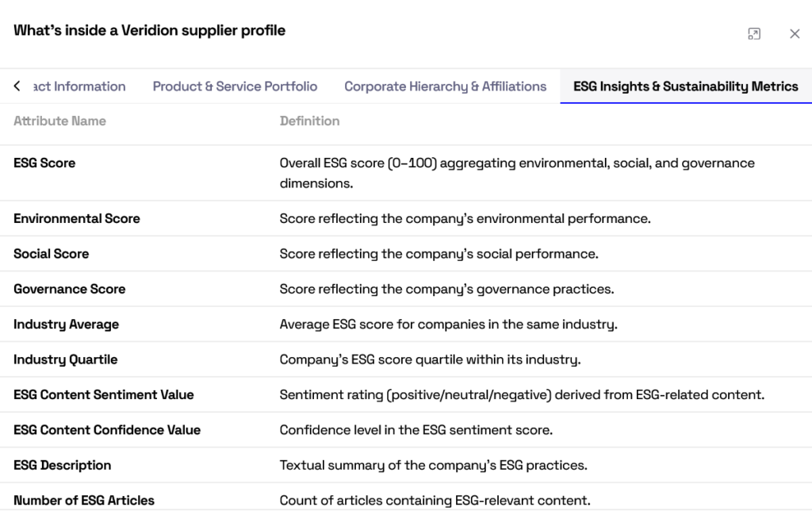Click ESG Content Sentiment Value attribute
The height and width of the screenshot is (515, 812).
(103, 395)
